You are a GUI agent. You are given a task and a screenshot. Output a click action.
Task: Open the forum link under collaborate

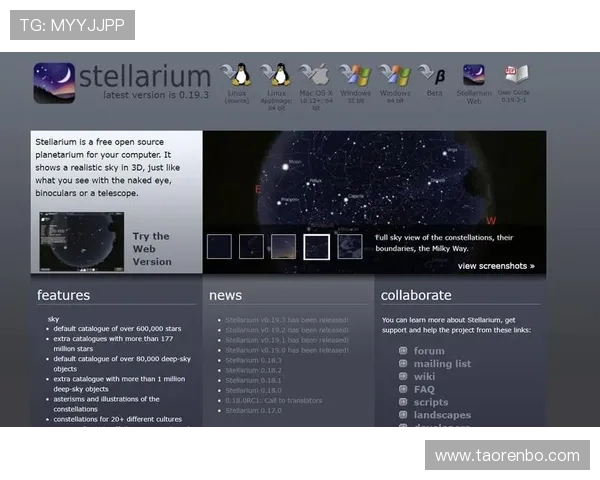429,351
